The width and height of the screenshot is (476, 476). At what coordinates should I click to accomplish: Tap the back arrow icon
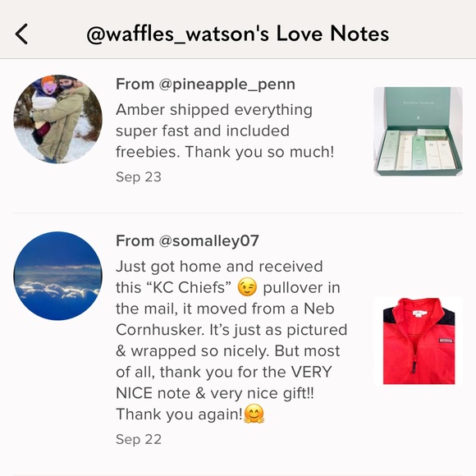click(21, 34)
